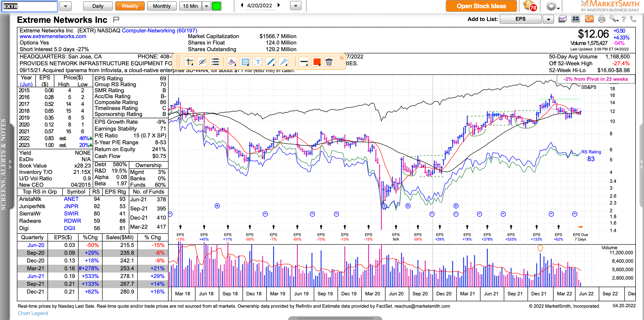Image resolution: width=644 pixels, height=320 pixels.
Task: Advance date with right arrow
Action: (x=279, y=5)
